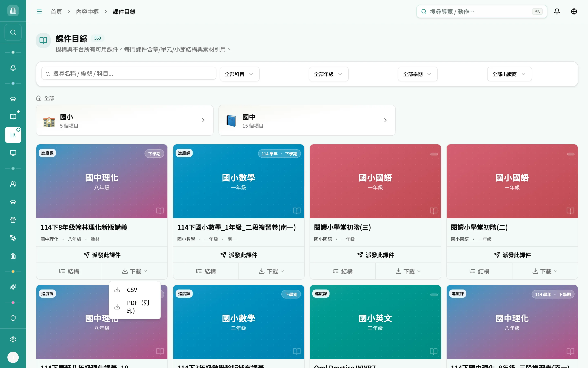Click book icon on 閱讀小學堂初階(二) cover

click(x=570, y=211)
